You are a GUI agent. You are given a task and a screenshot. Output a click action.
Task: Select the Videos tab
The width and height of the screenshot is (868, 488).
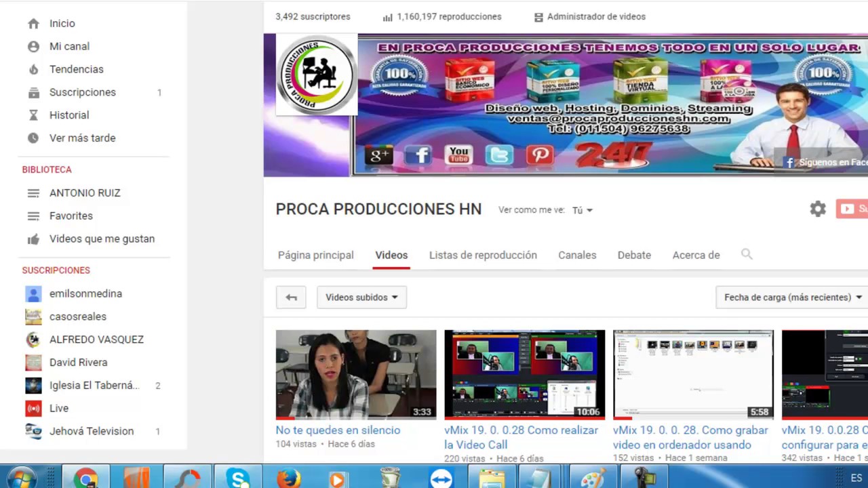(391, 255)
